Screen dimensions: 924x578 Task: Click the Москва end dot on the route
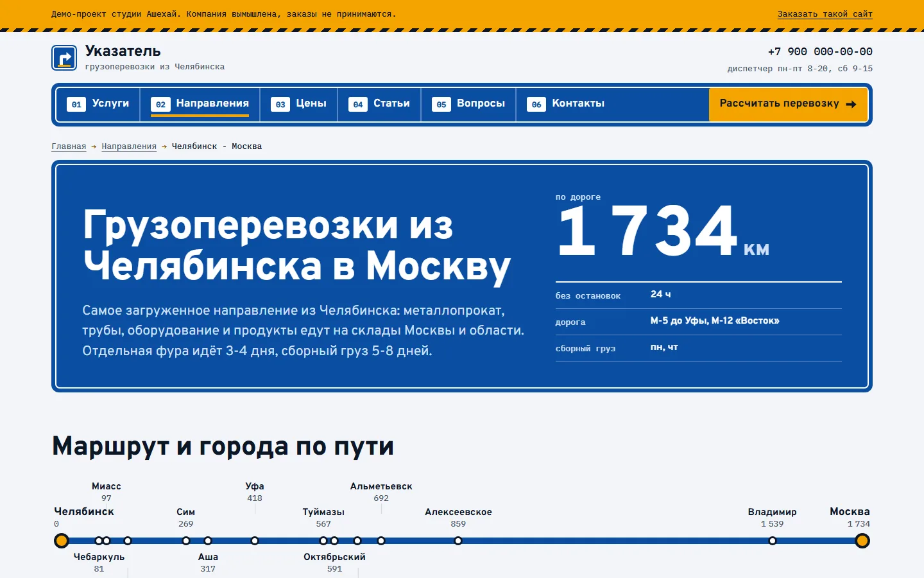click(x=862, y=541)
